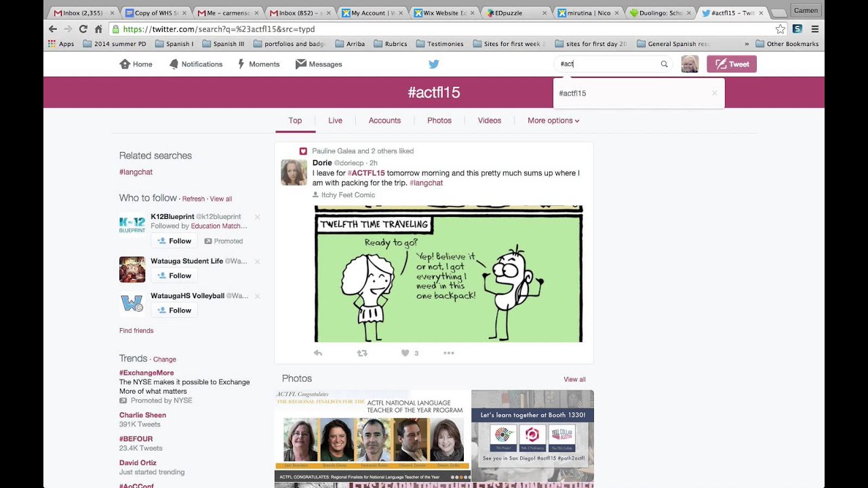
Task: Dismiss K12Blueprint suggestion
Action: pyautogui.click(x=257, y=217)
